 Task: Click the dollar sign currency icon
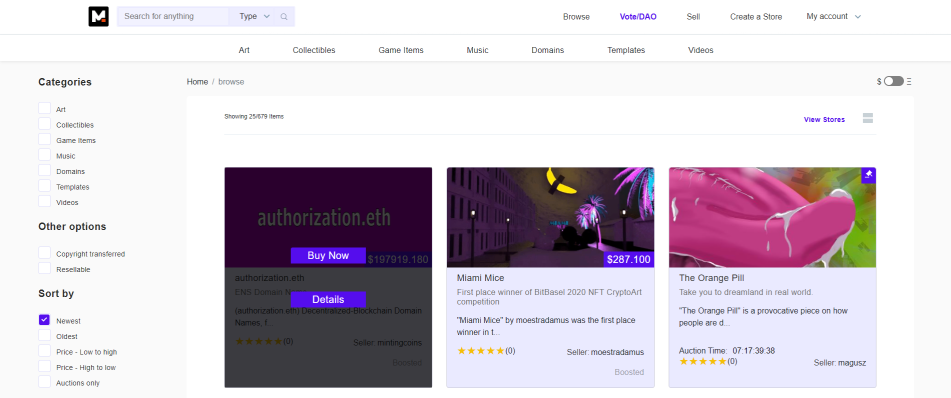879,81
